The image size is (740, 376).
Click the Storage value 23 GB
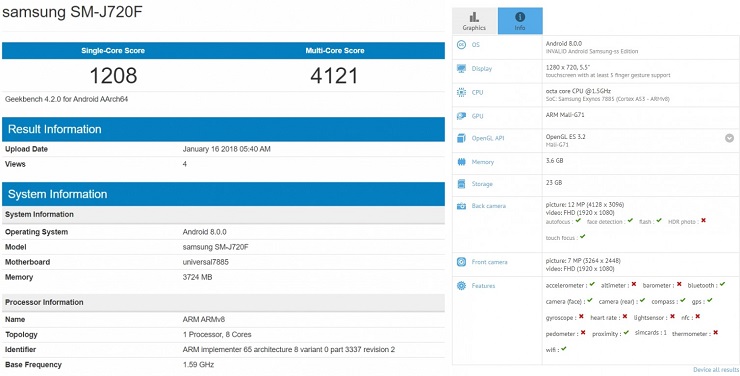[x=554, y=183]
